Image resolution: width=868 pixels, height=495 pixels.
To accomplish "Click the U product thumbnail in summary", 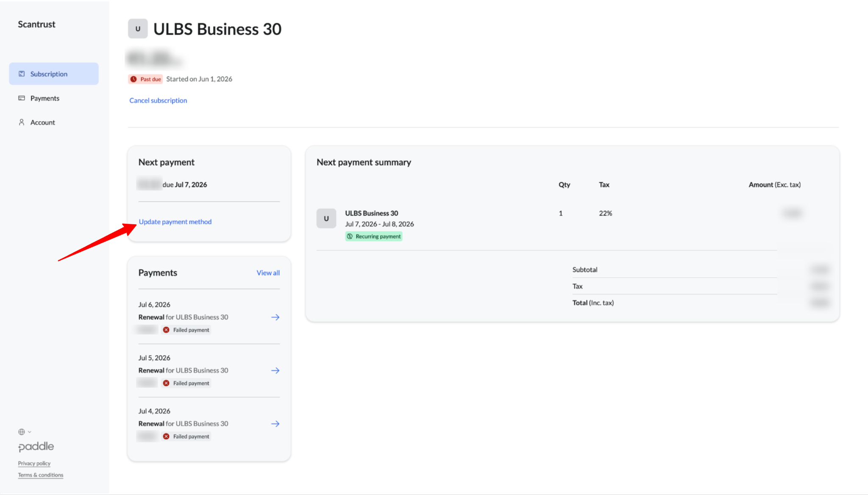I will 326,218.
